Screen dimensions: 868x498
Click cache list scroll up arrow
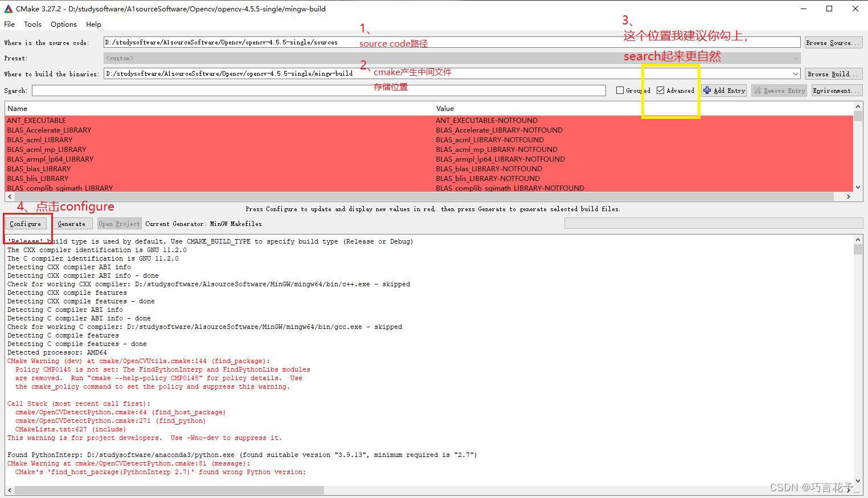tap(858, 106)
